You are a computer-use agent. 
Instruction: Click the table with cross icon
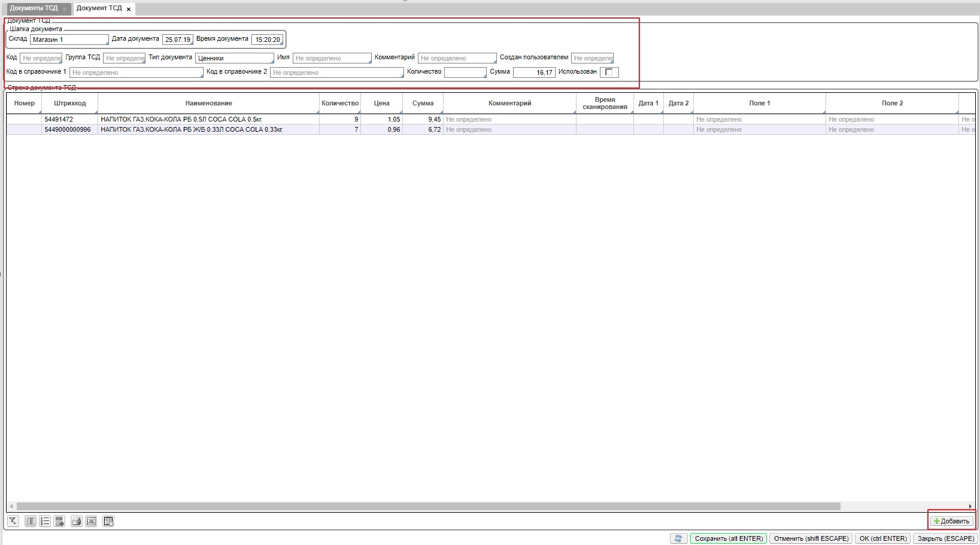tap(108, 521)
